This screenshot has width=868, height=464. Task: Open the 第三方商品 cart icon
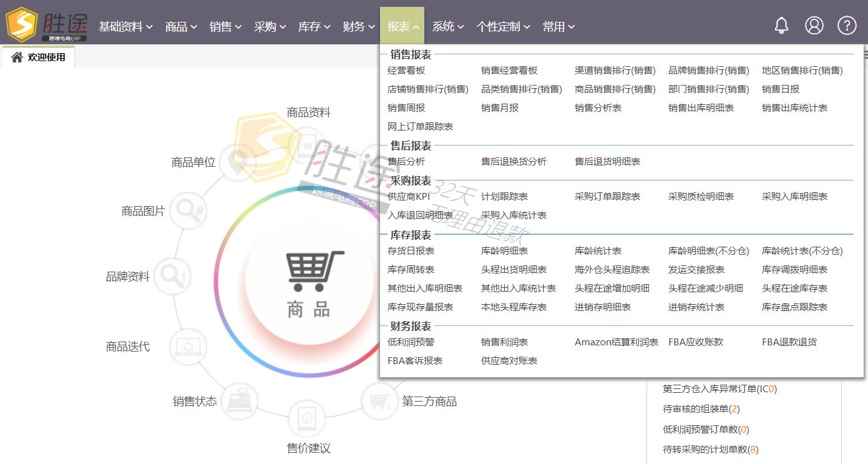tap(379, 401)
